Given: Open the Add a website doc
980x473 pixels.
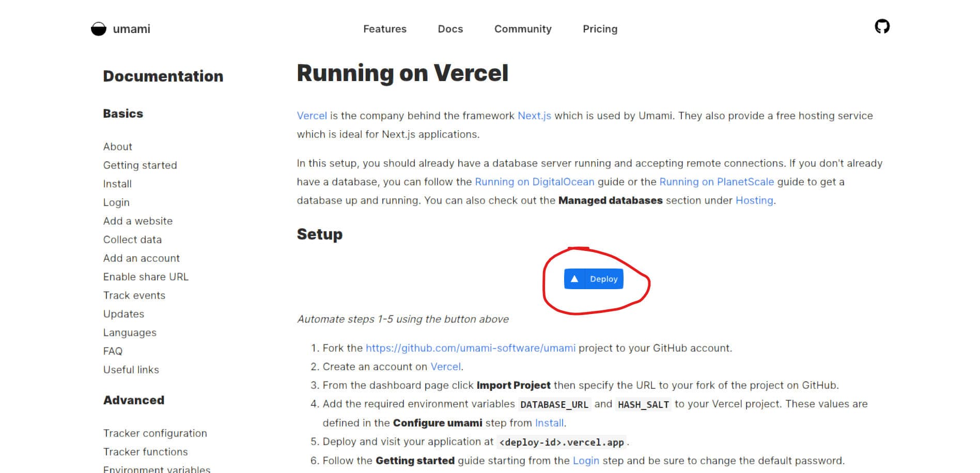Looking at the screenshot, I should point(138,221).
